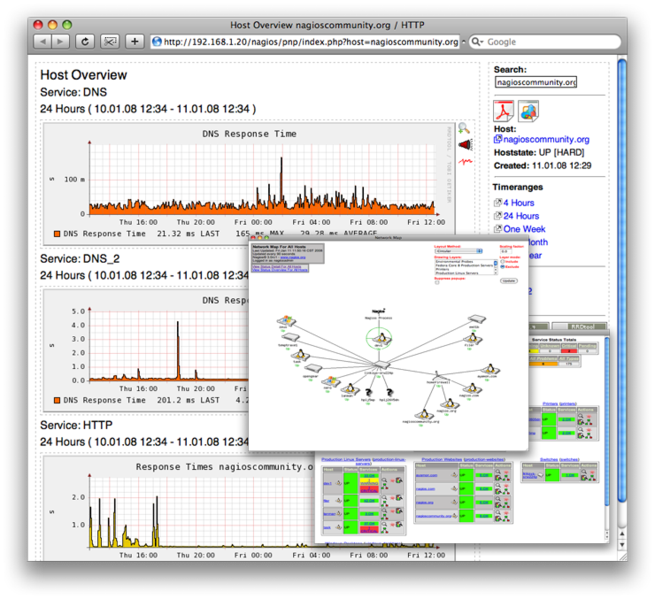The height and width of the screenshot is (599, 655).
Task: Select the Exclude layer mode radio button
Action: [x=500, y=267]
